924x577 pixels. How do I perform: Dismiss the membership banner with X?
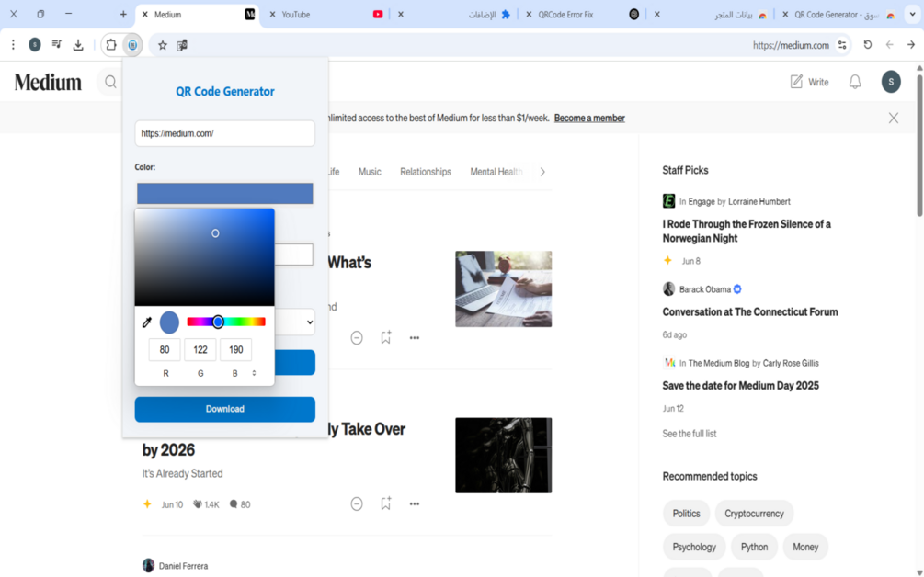[894, 118]
